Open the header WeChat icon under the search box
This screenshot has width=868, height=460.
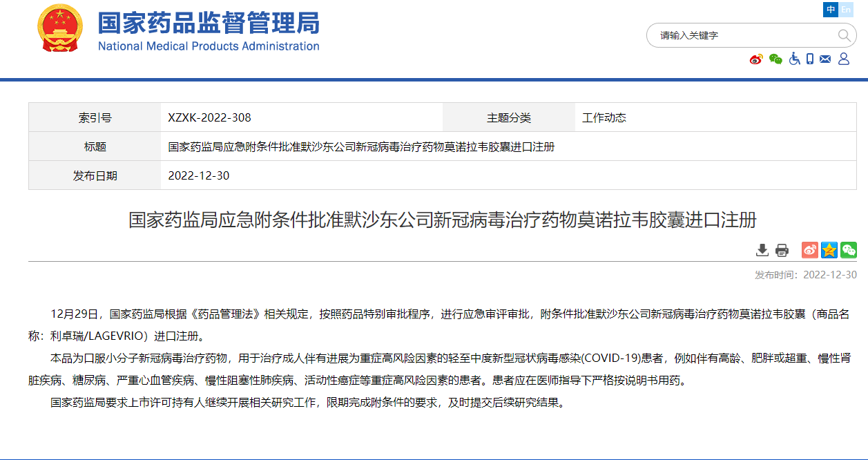[x=775, y=59]
